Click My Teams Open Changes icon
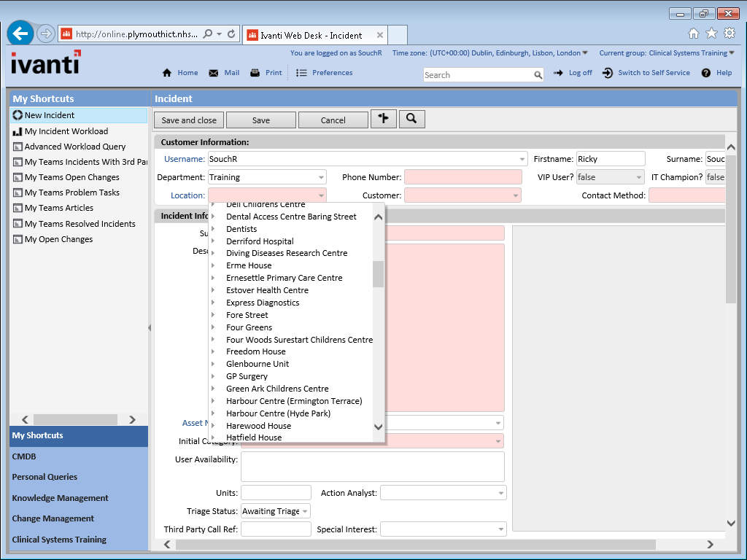The height and width of the screenshot is (560, 747). (x=18, y=177)
